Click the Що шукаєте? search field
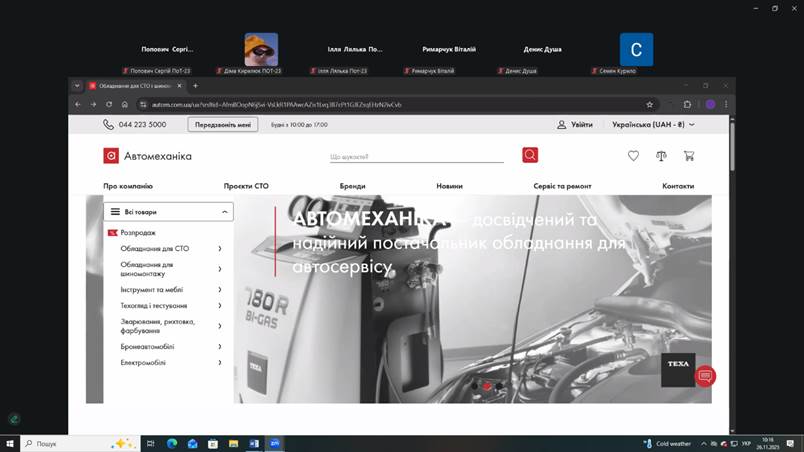The height and width of the screenshot is (452, 804). (416, 156)
